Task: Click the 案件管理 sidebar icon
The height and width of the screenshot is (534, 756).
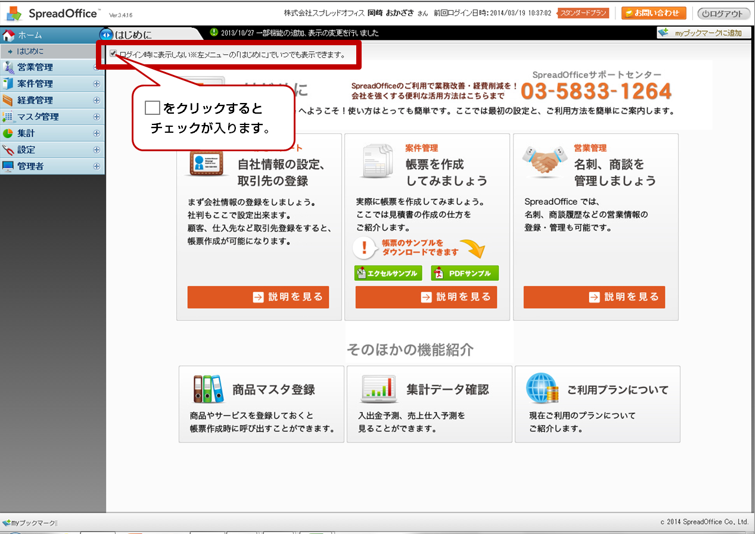Action: [8, 84]
